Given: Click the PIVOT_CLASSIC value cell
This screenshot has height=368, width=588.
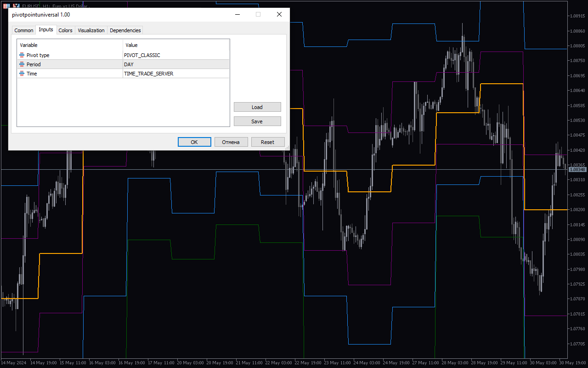Looking at the screenshot, I should click(x=176, y=55).
